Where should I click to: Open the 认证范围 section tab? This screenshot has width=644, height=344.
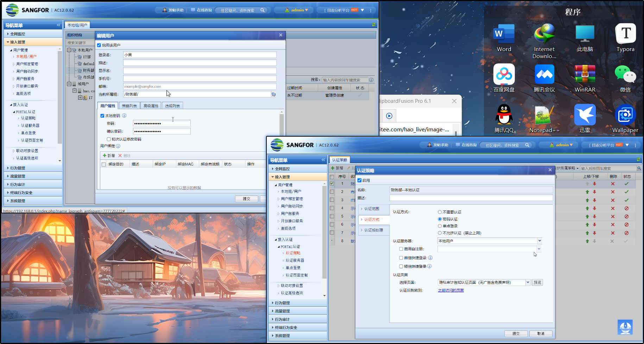click(374, 209)
